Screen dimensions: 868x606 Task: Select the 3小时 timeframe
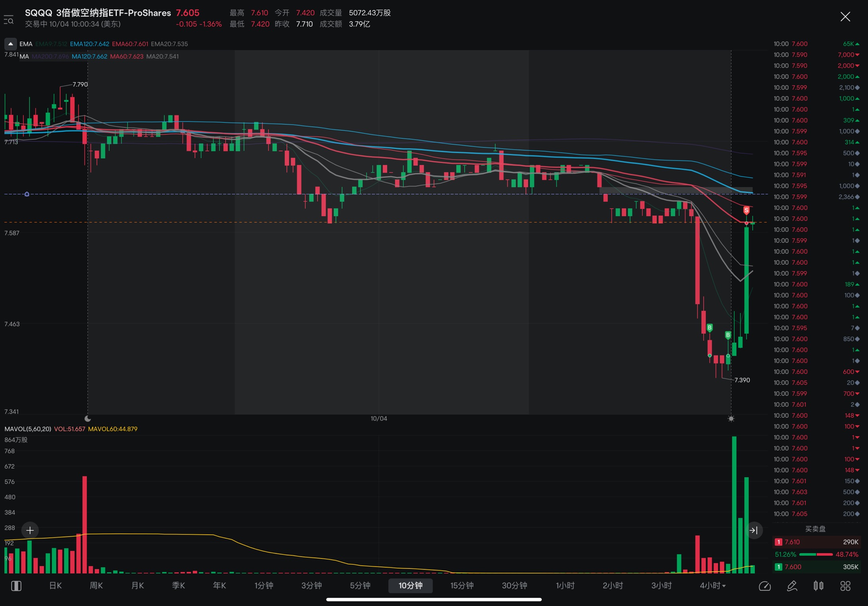click(661, 586)
